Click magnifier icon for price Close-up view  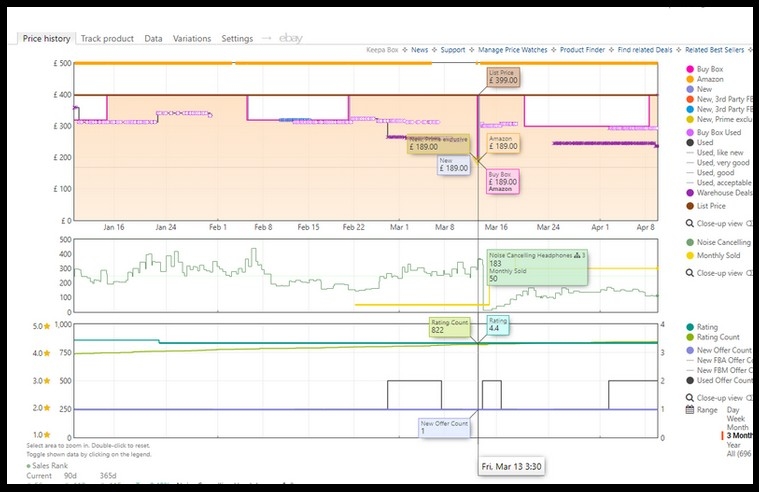689,224
